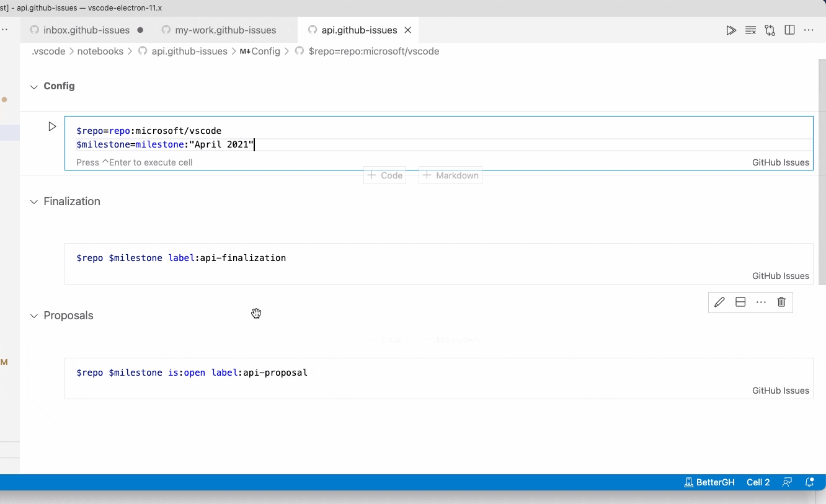
Task: Click the notebook vertical scrollbar
Action: click(822, 172)
